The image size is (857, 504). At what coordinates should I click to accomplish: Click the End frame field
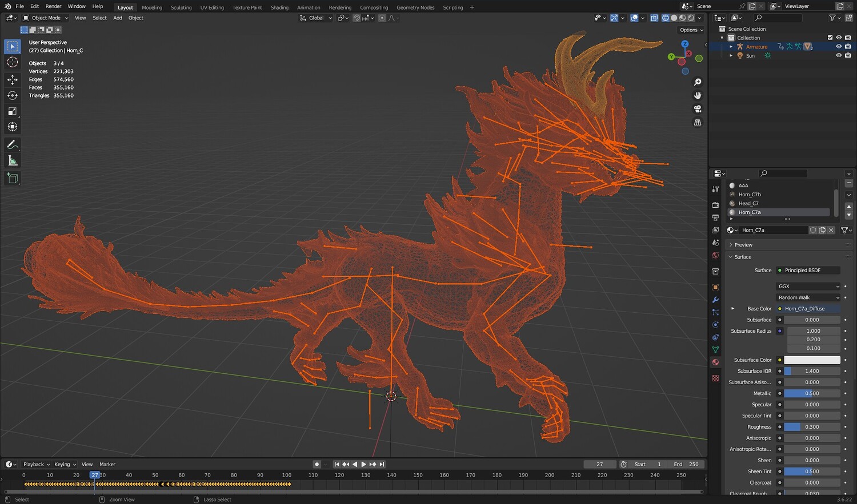tap(687, 464)
